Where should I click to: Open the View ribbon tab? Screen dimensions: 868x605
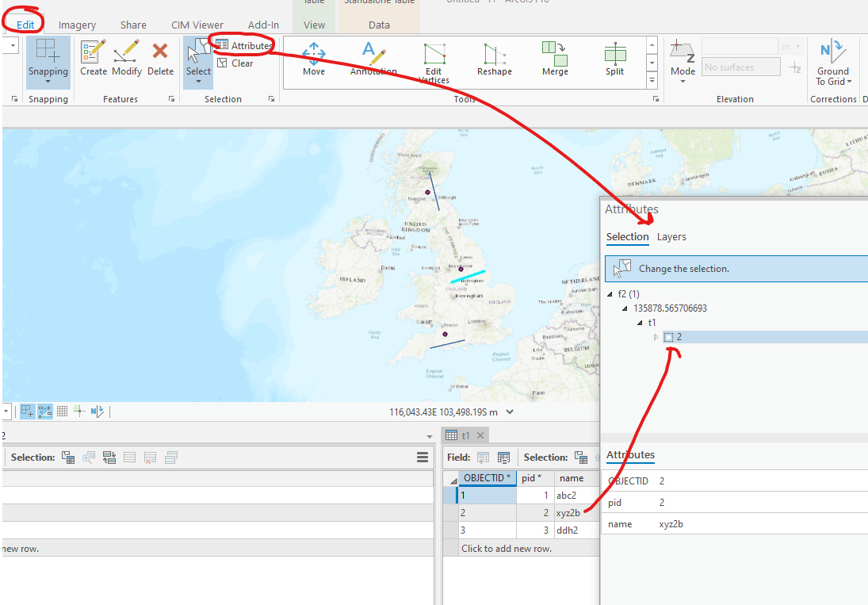pos(314,24)
